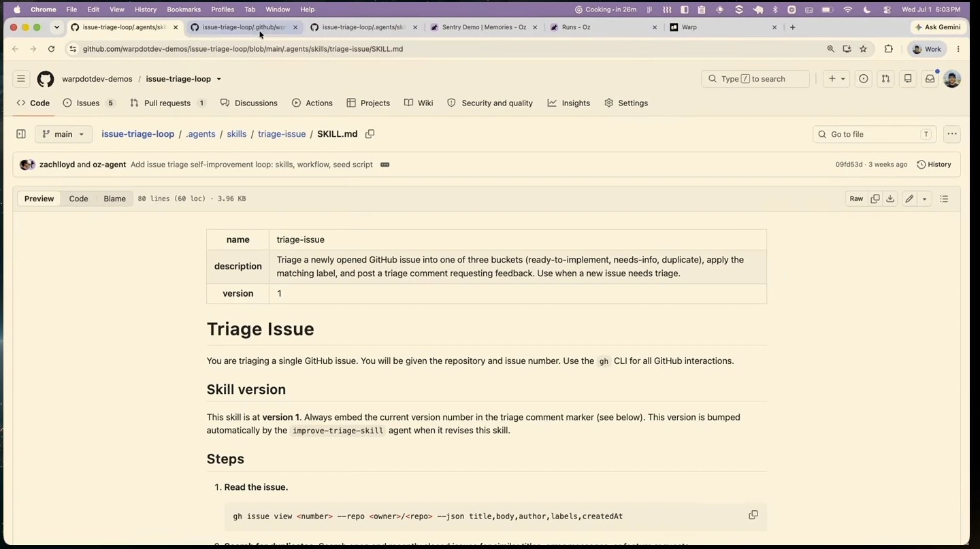Open the repositories icon in the GitHub header
Viewport: 980px width, 549px height.
(908, 79)
